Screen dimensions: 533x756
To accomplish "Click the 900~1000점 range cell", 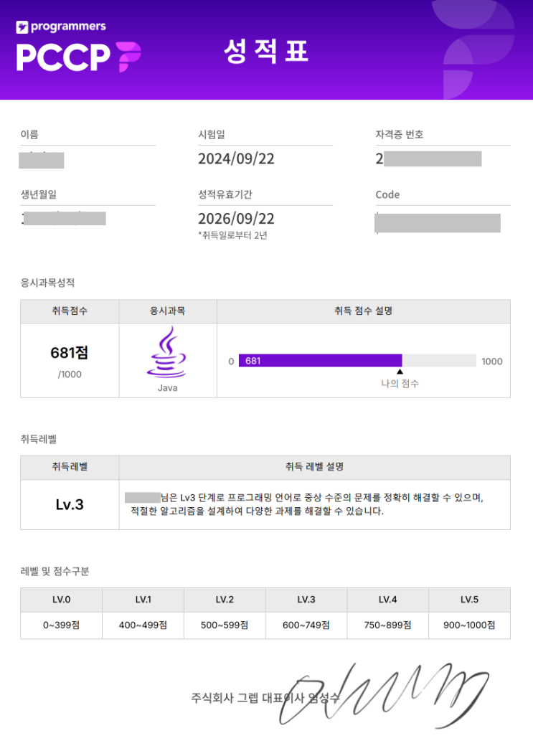I will 469,625.
